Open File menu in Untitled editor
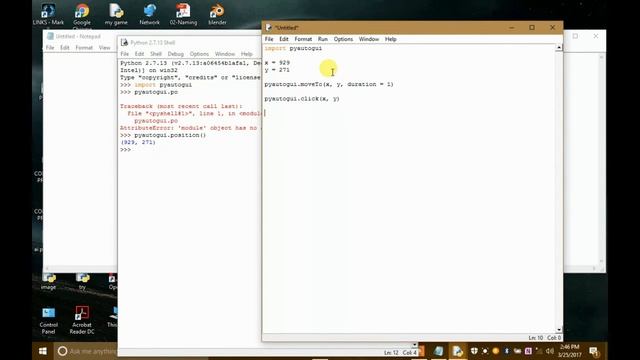This screenshot has width=640, height=360. click(x=269, y=39)
